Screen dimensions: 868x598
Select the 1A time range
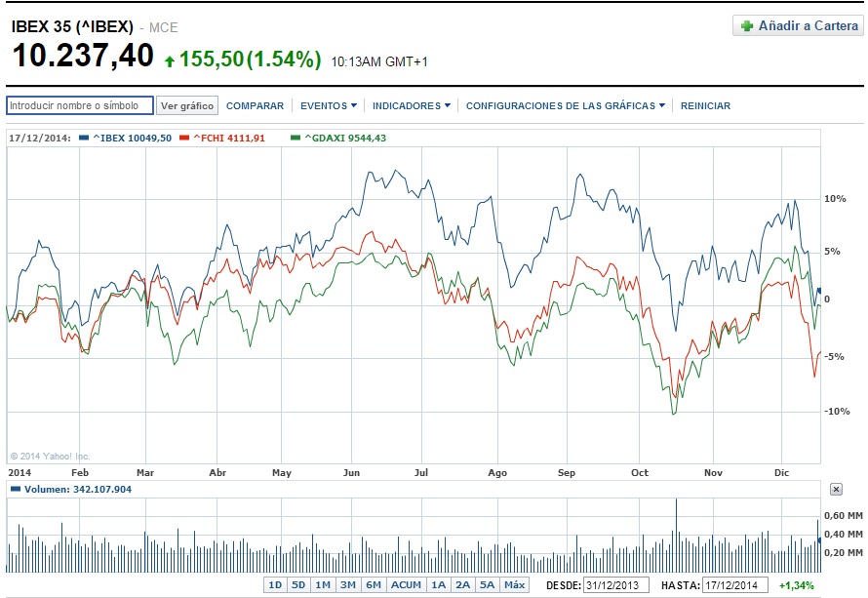click(439, 584)
